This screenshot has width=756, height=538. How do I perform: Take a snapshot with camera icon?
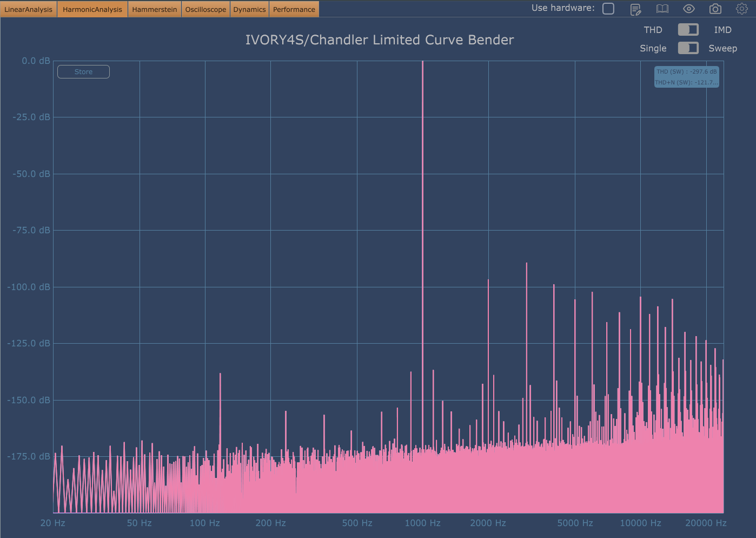tap(715, 9)
